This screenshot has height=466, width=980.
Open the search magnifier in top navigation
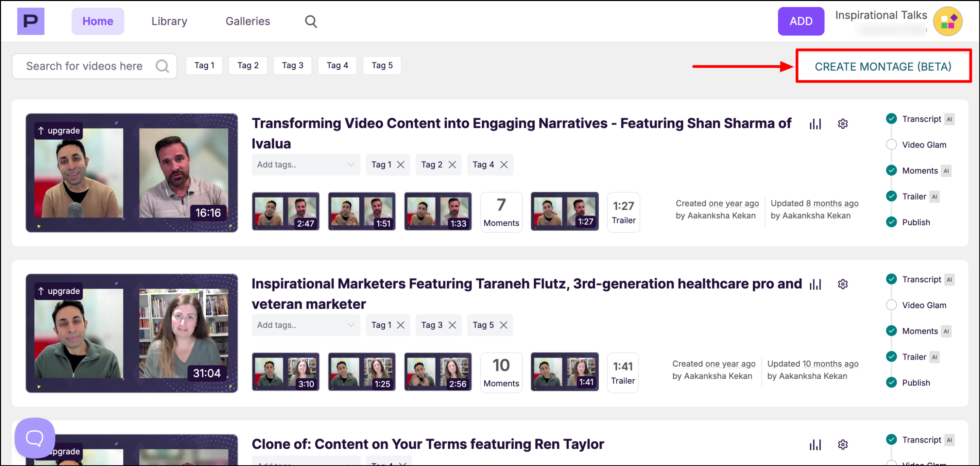[311, 21]
